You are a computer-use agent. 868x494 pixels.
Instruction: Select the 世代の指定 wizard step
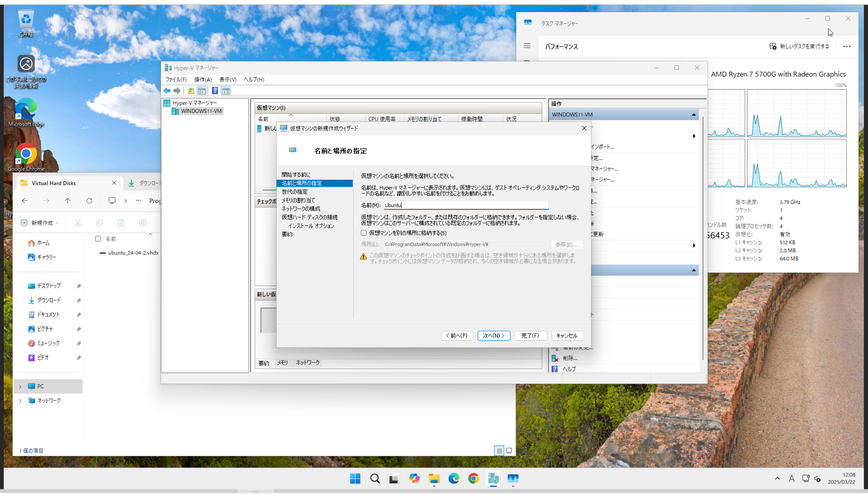click(x=295, y=192)
